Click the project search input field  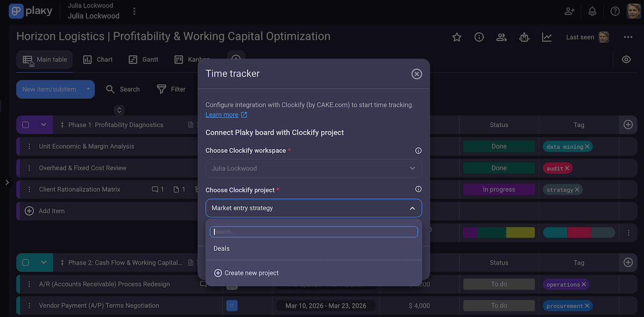pos(314,232)
